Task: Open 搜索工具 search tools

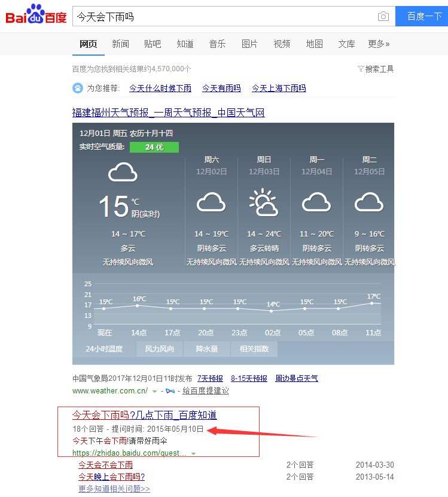Action: 376,69
